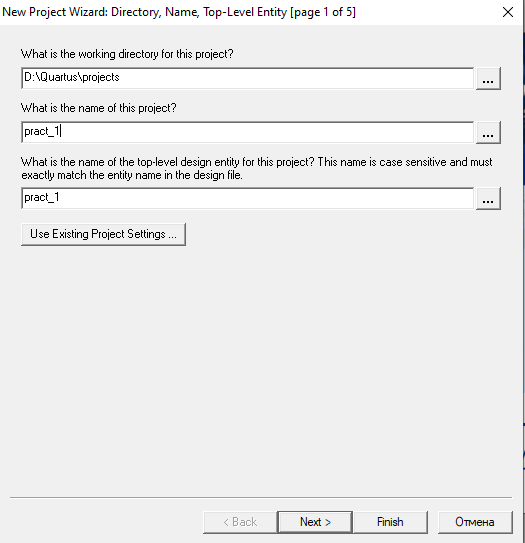Open the browse dialog for project name

pyautogui.click(x=488, y=132)
